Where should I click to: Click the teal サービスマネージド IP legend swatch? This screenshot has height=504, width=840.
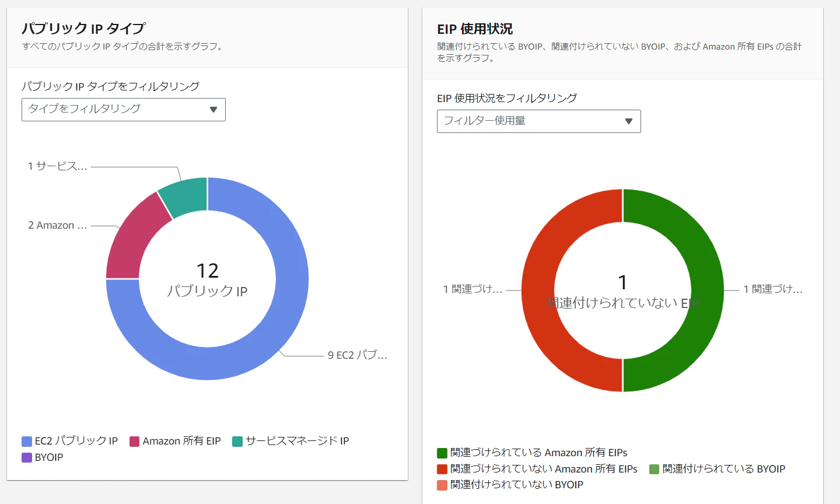tap(237, 442)
